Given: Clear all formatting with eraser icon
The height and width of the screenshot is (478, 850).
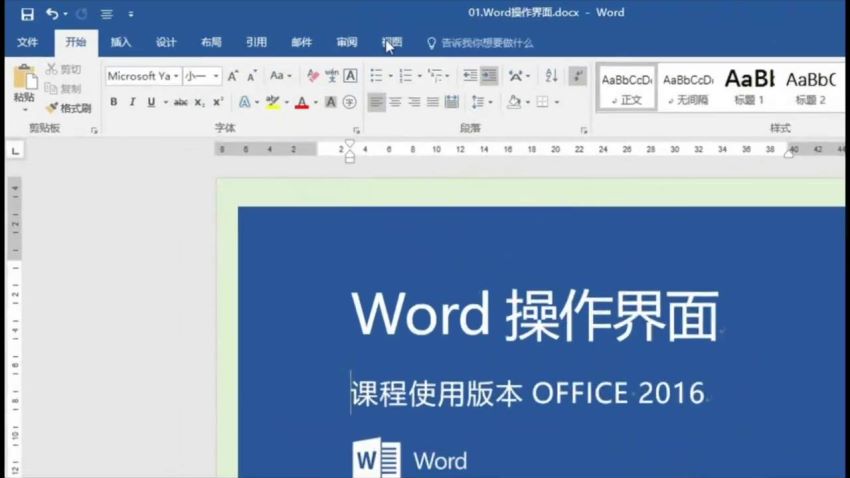Looking at the screenshot, I should click(x=313, y=76).
